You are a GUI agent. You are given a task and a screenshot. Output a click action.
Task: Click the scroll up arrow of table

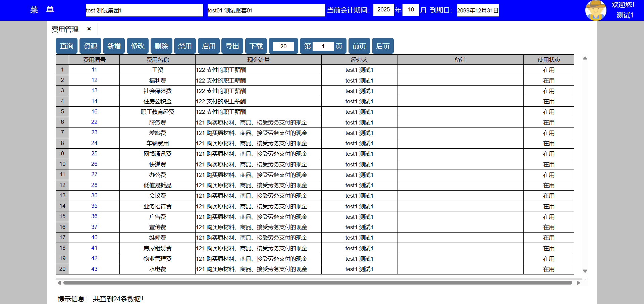pos(585,58)
